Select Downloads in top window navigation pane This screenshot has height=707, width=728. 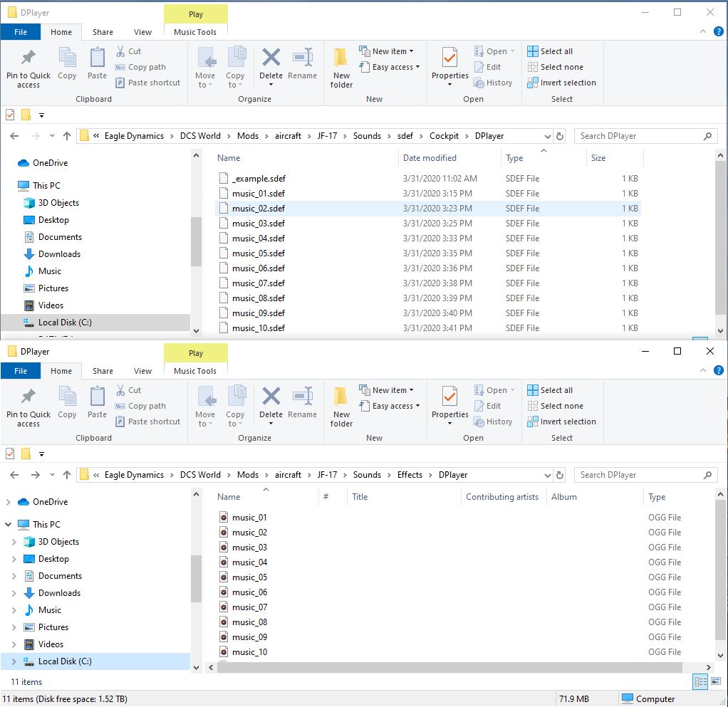click(59, 254)
